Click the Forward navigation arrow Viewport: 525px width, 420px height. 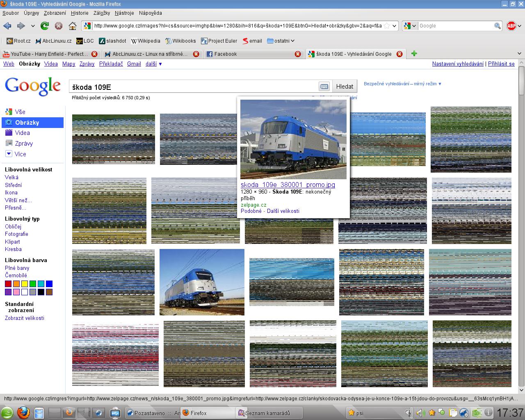coord(21,26)
